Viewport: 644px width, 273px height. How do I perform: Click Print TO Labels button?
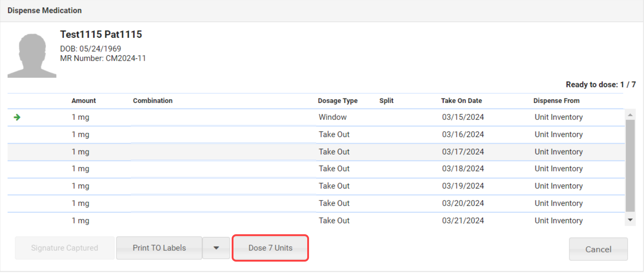coord(159,248)
